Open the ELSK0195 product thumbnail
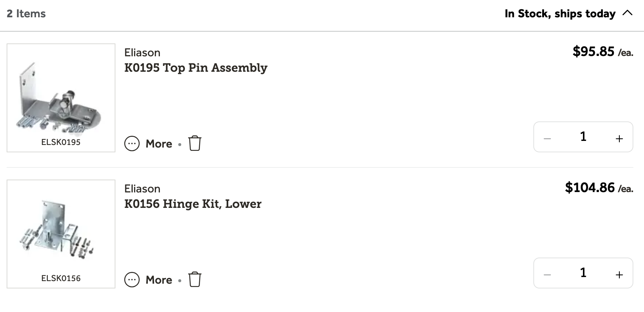 [x=61, y=98]
